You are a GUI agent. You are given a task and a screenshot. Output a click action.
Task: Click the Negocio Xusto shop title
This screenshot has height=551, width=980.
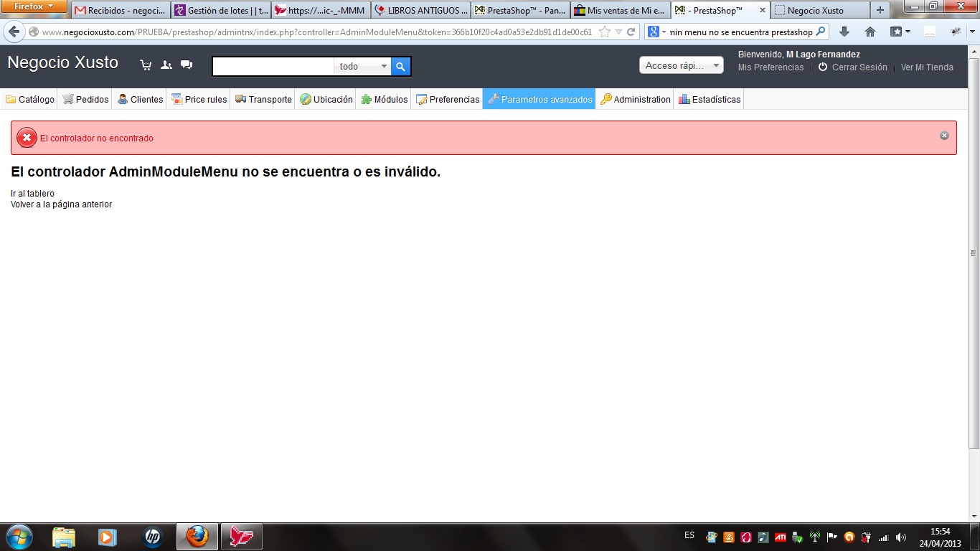[62, 62]
